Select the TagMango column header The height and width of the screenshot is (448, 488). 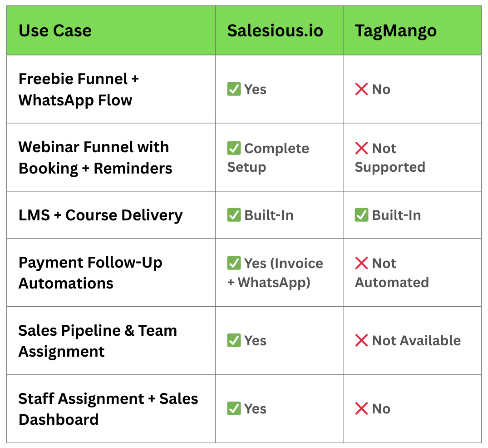395,31
